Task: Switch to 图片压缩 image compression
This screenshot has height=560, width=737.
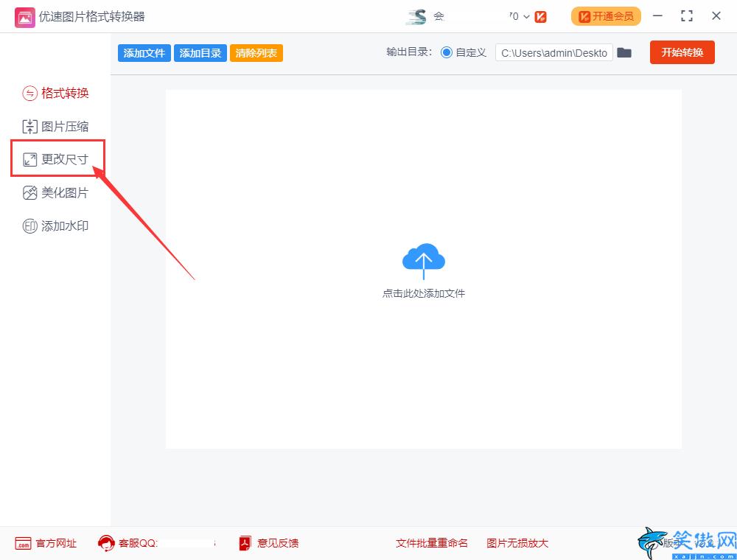Action: (55, 127)
